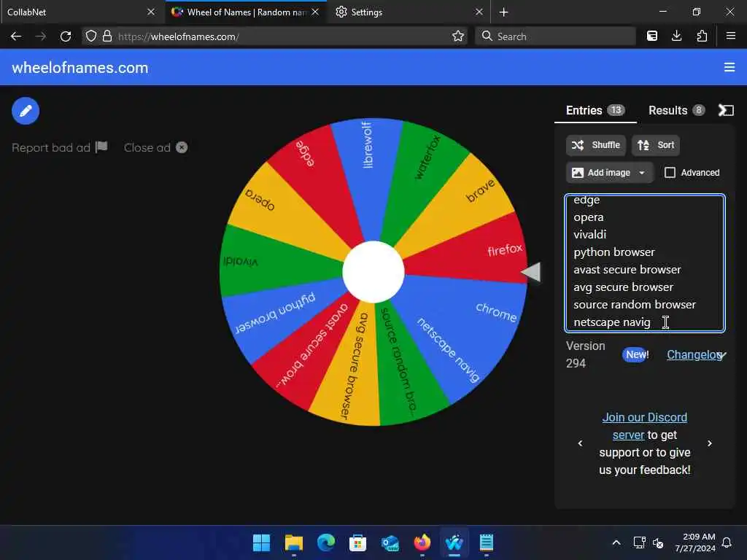The height and width of the screenshot is (560, 747).
Task: Click the Firefox Search box
Action: pyautogui.click(x=555, y=36)
